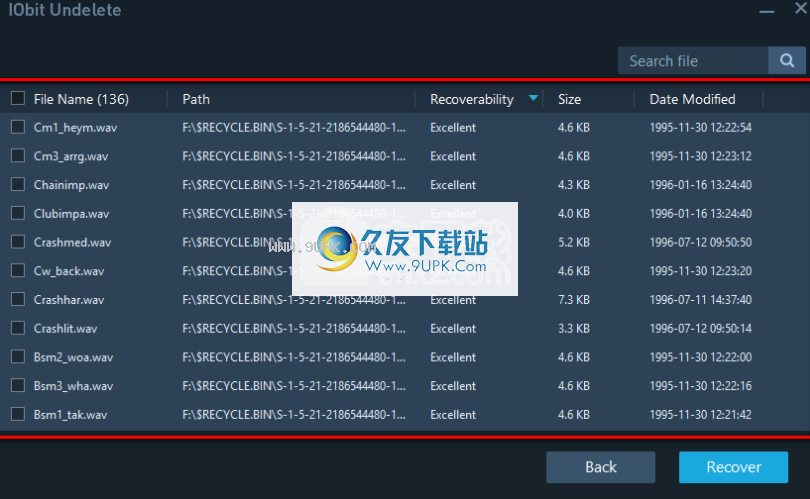Check the box for Crashlit.wav
The image size is (810, 499).
pos(18,328)
